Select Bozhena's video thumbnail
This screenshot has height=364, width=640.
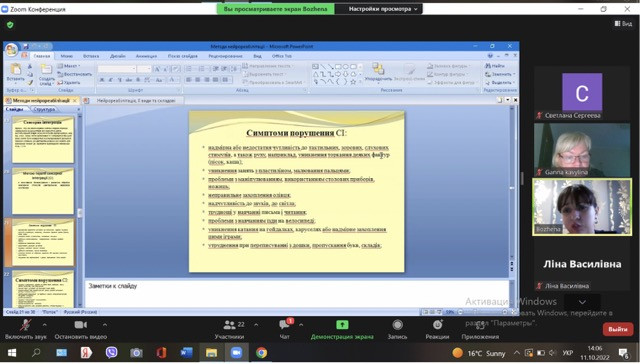pos(582,207)
